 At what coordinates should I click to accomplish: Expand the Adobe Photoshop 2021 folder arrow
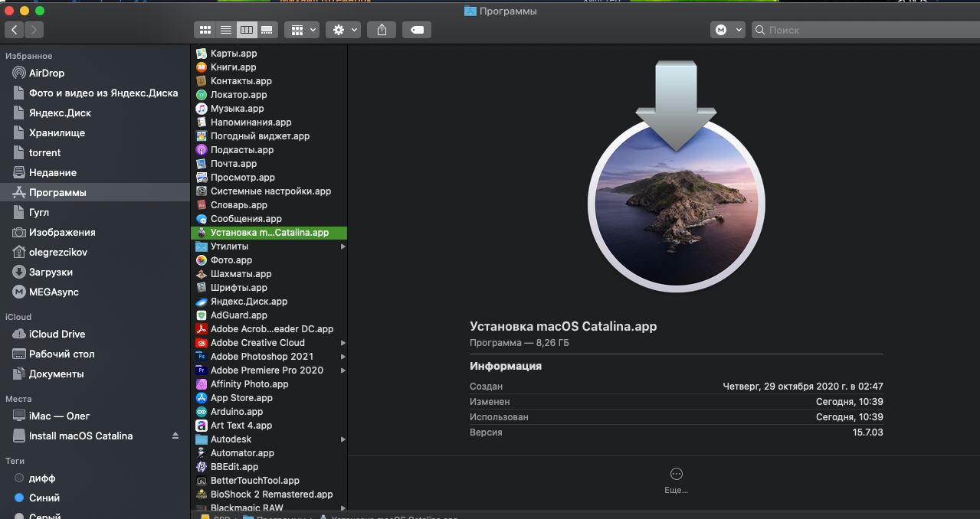[x=343, y=357]
